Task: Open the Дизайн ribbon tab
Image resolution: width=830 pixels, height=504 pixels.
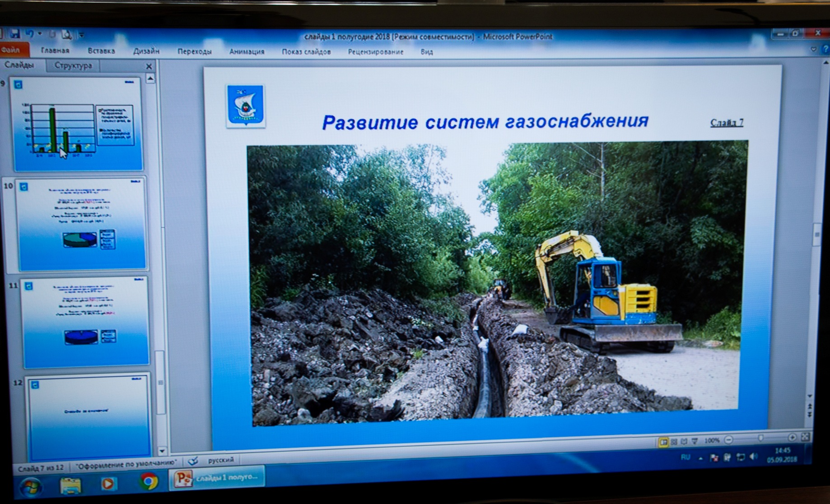Action: coord(146,51)
